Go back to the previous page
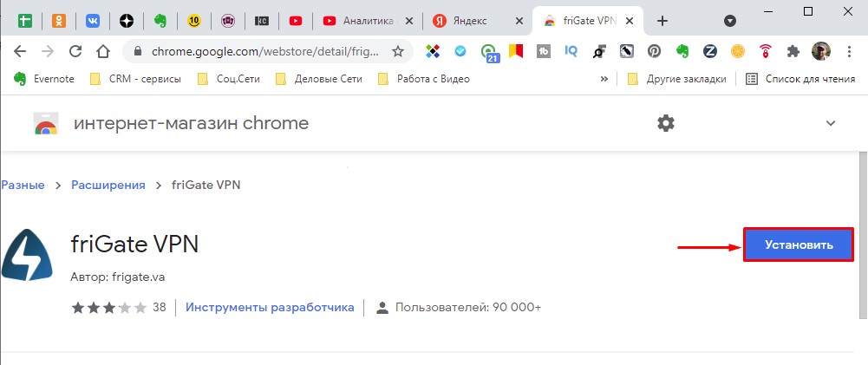The image size is (868, 365). 20,51
